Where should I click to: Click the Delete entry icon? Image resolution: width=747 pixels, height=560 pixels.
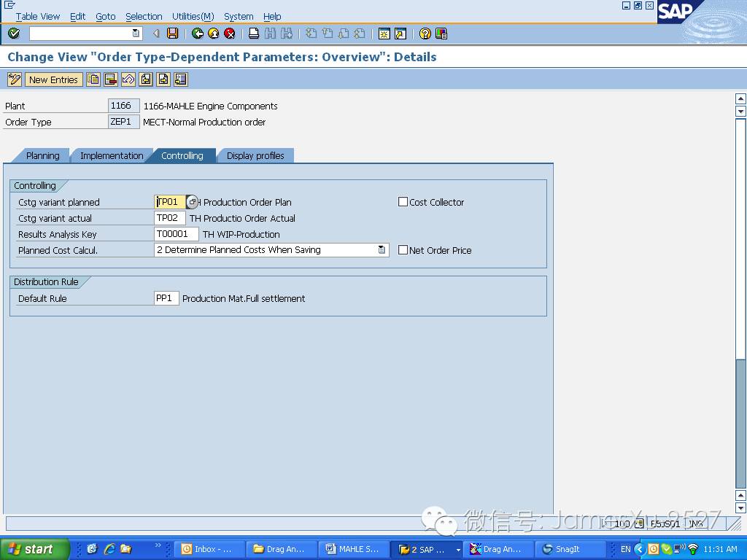click(111, 79)
